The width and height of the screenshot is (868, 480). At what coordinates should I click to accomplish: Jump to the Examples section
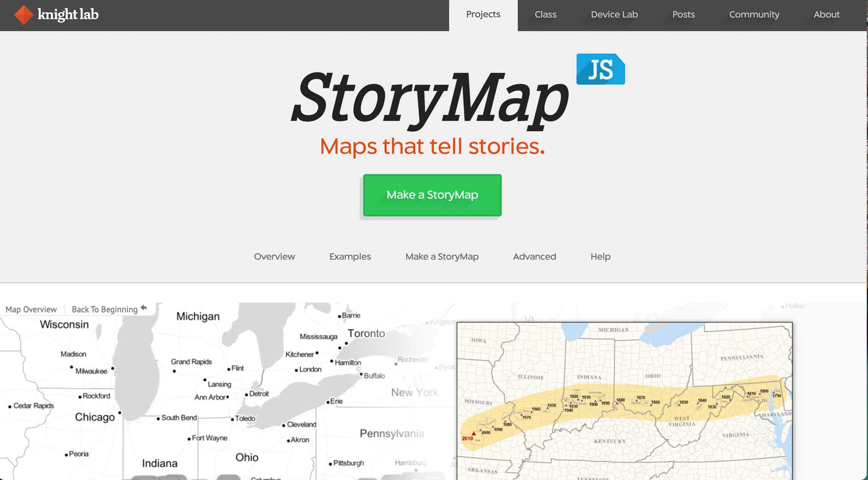coord(350,257)
